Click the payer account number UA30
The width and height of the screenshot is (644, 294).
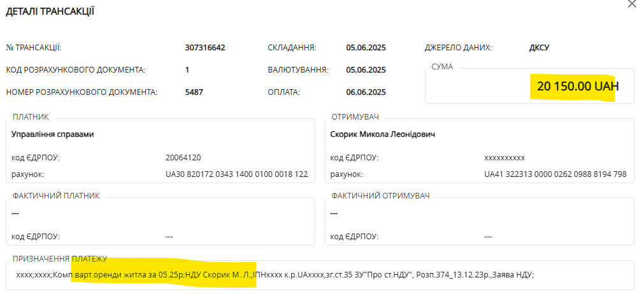click(x=236, y=174)
